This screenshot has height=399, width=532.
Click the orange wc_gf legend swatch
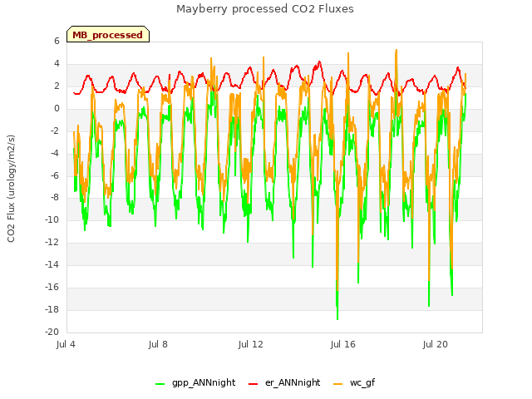point(338,384)
